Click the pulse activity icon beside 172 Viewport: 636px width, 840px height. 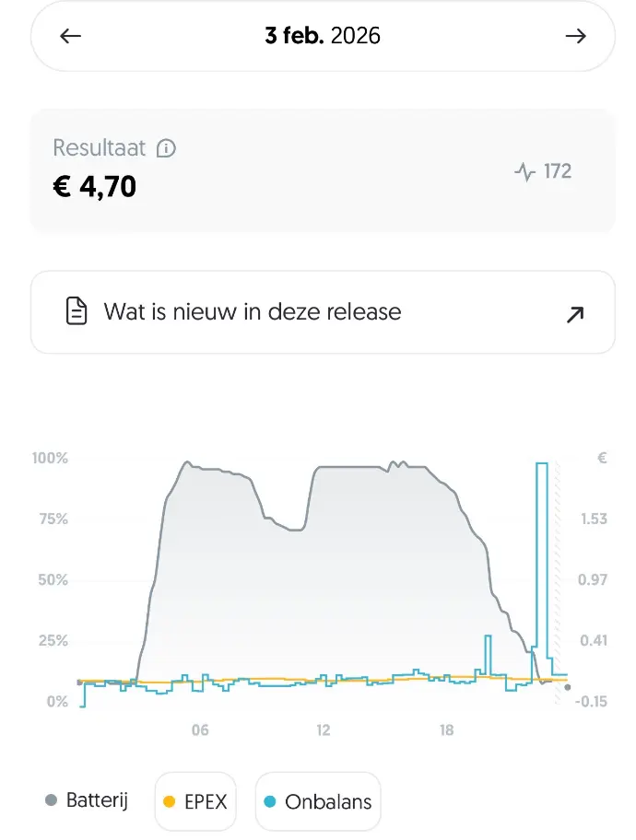tap(524, 172)
